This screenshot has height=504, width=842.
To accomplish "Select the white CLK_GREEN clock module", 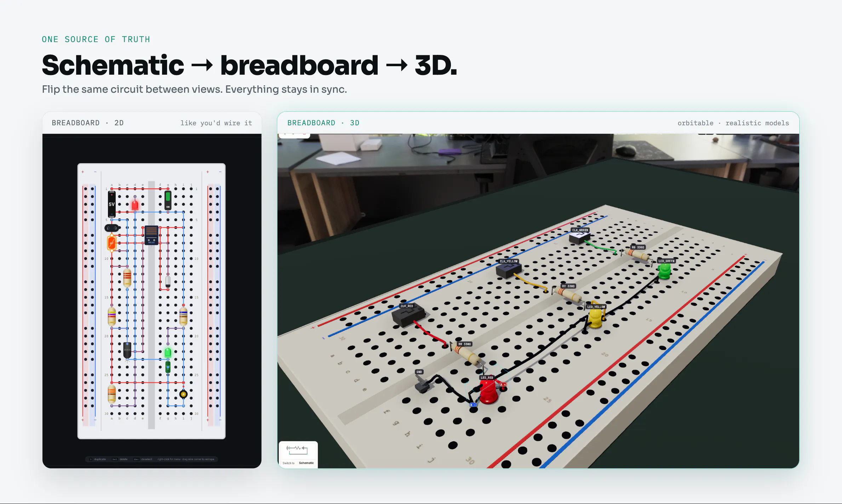I will click(579, 237).
